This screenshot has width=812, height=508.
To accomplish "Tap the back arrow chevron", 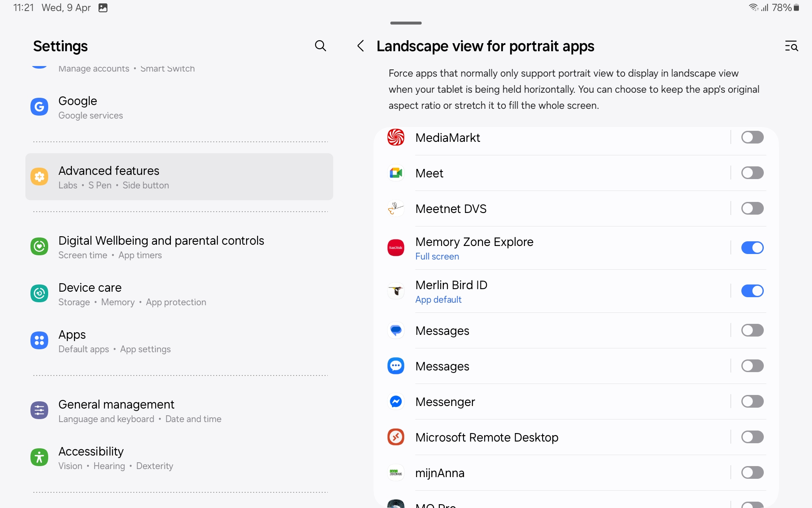I will click(361, 46).
